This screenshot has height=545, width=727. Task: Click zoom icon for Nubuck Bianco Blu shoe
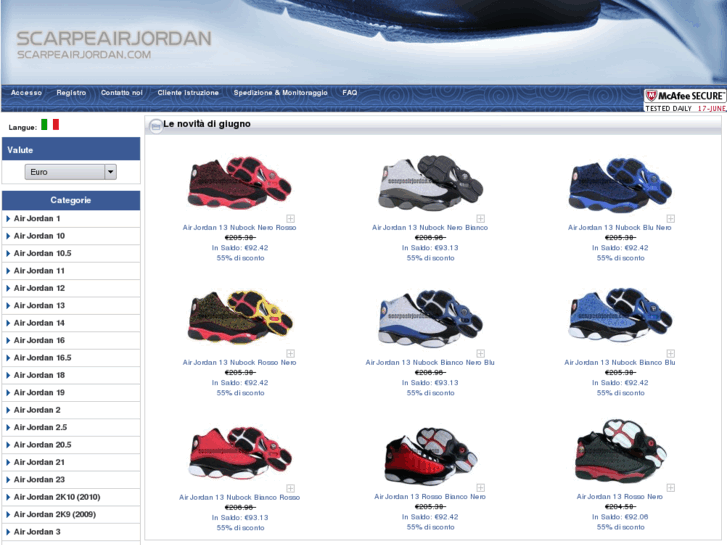670,353
